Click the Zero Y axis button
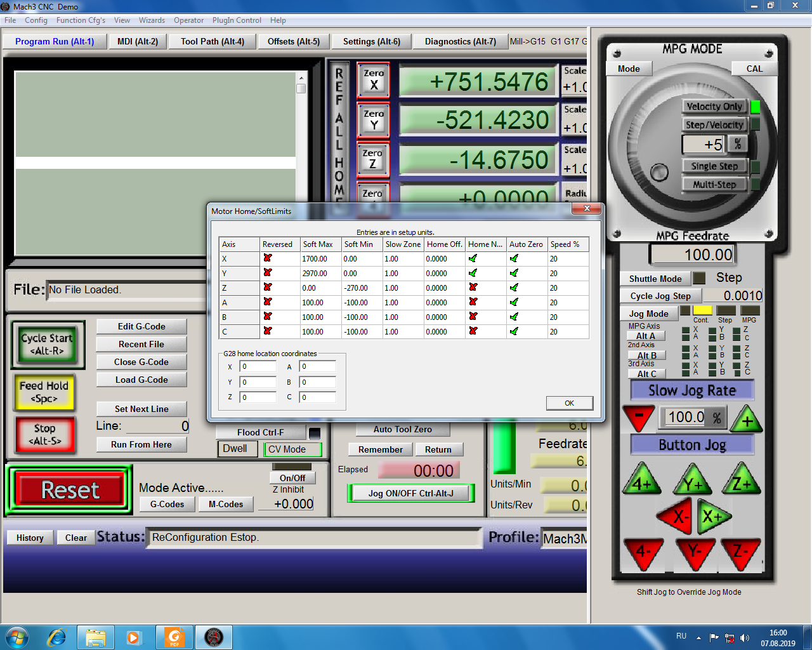The height and width of the screenshot is (650, 812). (374, 120)
